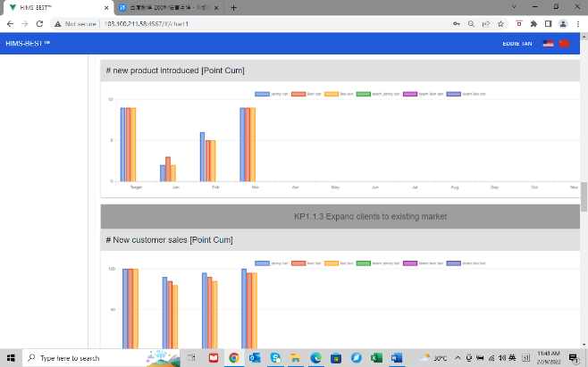The height and width of the screenshot is (367, 588).
Task: Click the page vertical scrollbar thumb
Action: (584, 196)
